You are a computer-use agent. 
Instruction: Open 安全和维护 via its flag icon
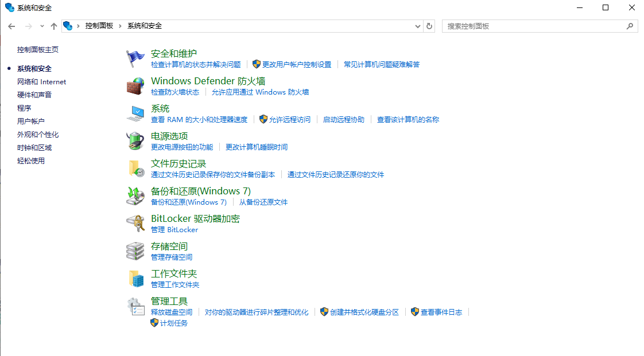tap(135, 58)
